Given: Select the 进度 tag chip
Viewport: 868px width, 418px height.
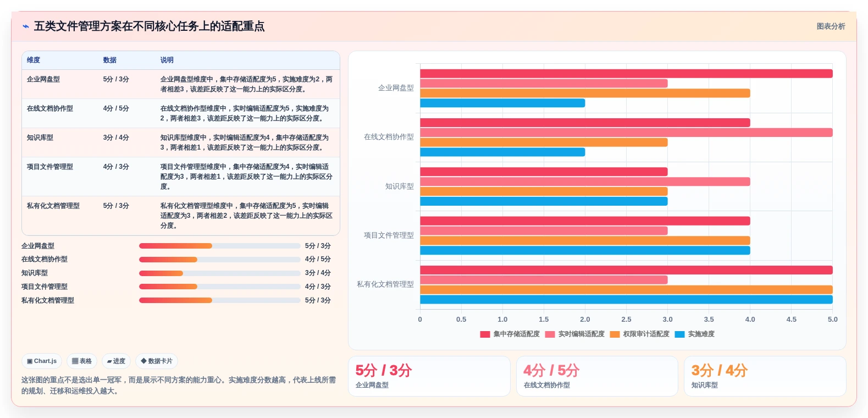Looking at the screenshot, I should coord(116,361).
